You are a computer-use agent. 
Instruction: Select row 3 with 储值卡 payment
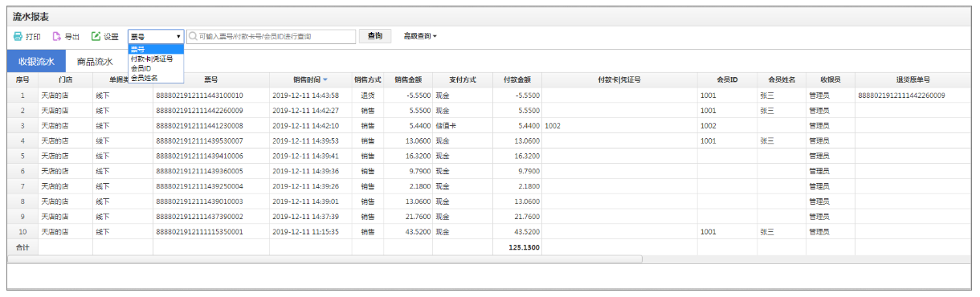489,126
